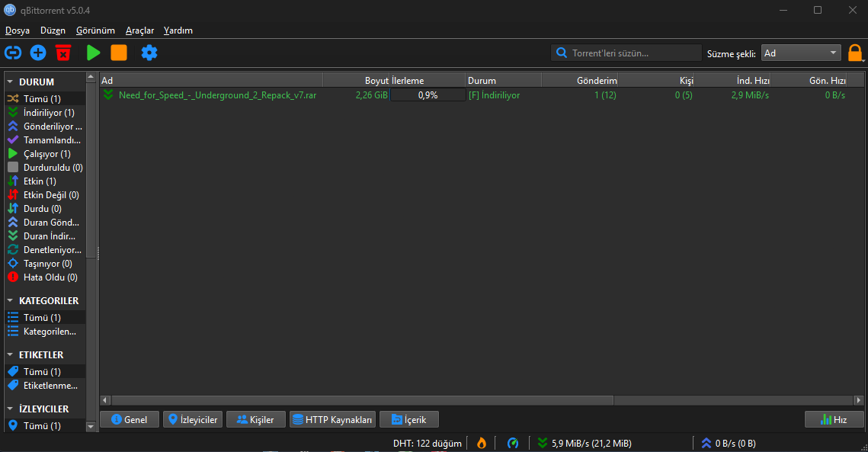Select the Kategorilen... category filter
The height and width of the screenshot is (452, 868).
(x=46, y=332)
